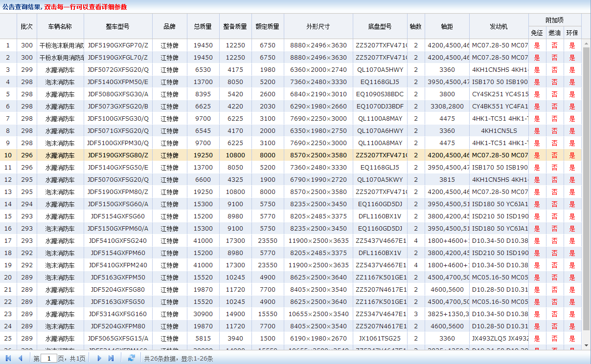Click the 免征 column header
591x364 pixels.
coord(537,33)
